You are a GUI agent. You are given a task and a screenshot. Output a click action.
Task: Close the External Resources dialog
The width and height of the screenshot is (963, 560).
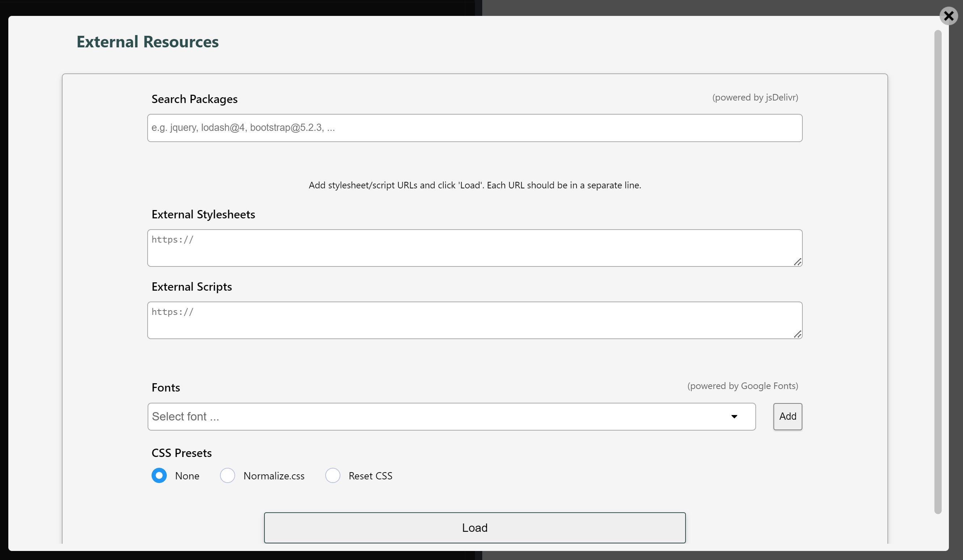(949, 16)
